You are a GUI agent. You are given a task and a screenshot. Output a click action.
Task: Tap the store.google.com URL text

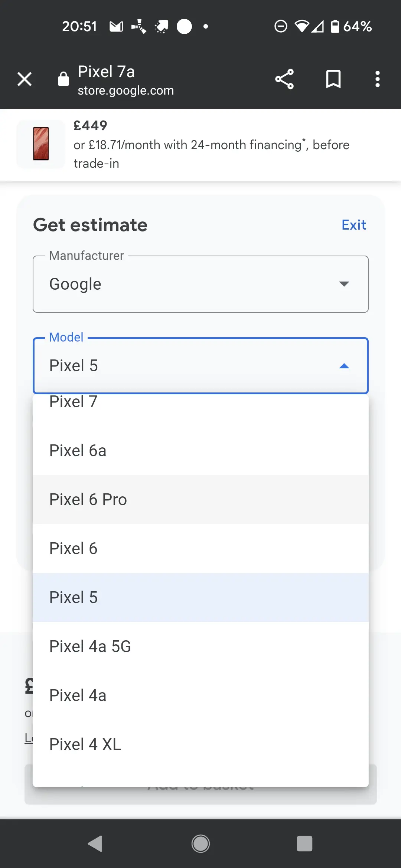click(x=126, y=91)
